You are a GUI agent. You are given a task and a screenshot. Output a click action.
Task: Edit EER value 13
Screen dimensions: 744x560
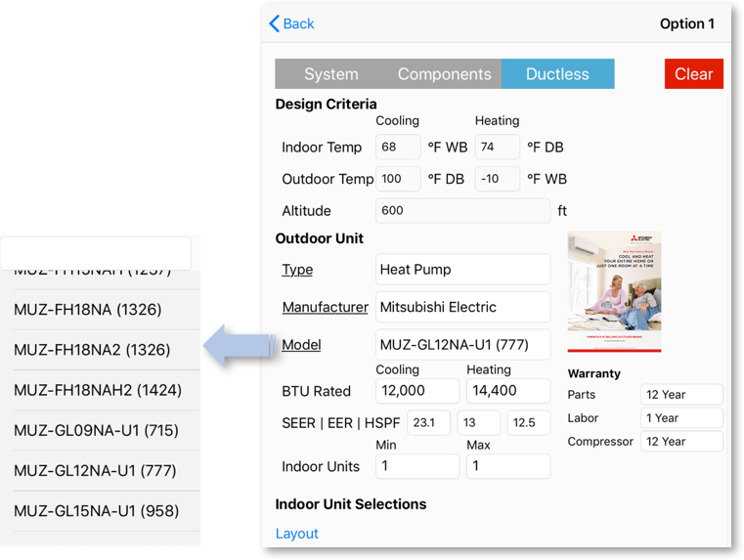[x=478, y=422]
